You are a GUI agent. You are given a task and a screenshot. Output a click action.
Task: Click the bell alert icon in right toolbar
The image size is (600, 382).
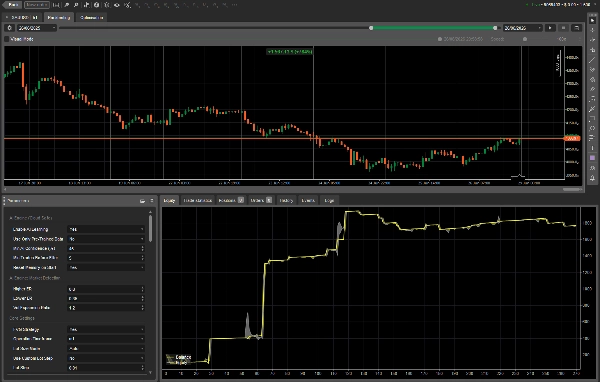[592, 178]
